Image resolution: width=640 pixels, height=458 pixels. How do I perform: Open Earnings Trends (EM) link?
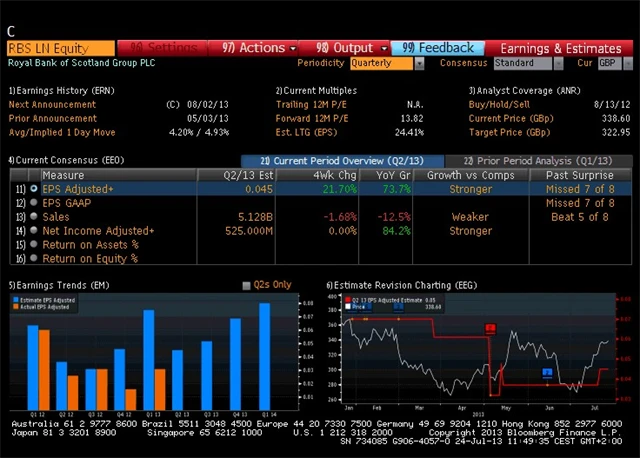(59, 285)
